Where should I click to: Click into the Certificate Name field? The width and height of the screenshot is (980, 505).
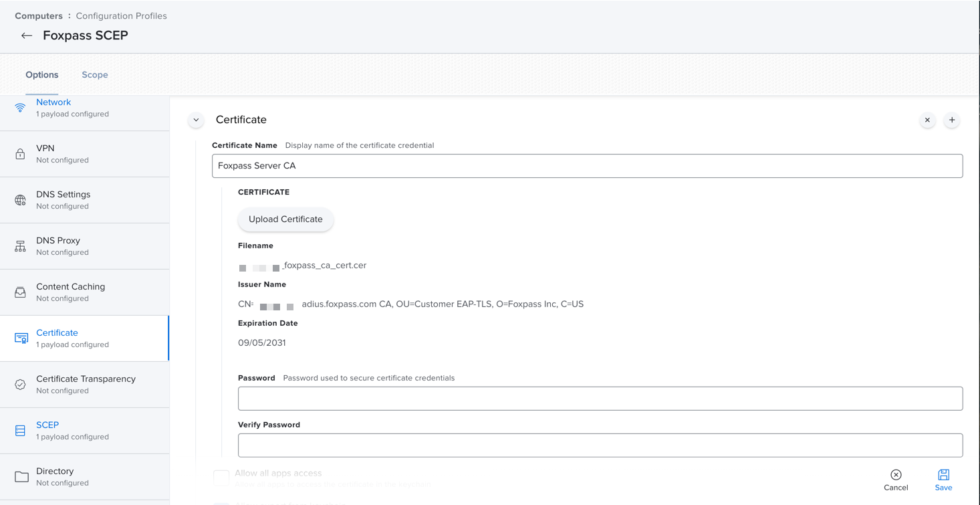click(x=587, y=166)
